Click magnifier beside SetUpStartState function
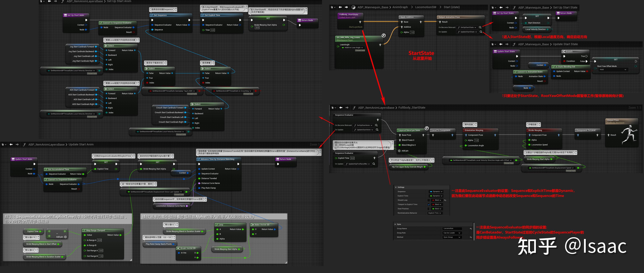The image size is (644, 273). [x=480, y=27]
